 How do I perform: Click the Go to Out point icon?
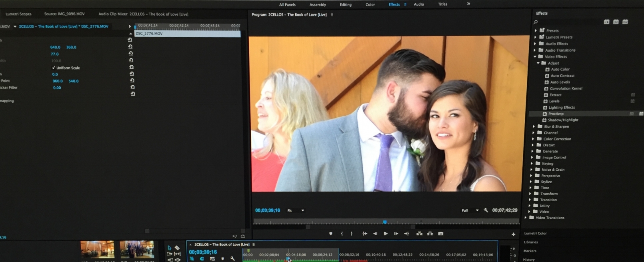pos(406,234)
